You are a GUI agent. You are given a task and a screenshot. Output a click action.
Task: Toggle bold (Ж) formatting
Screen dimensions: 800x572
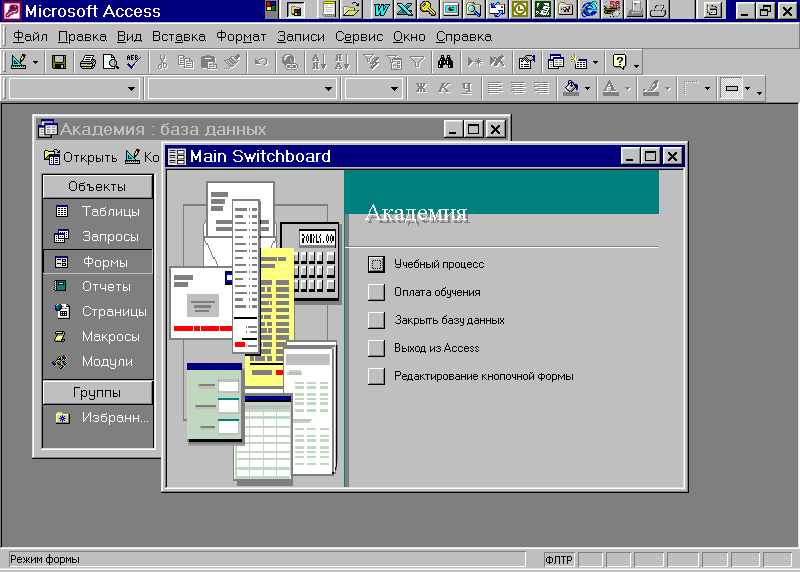click(421, 88)
